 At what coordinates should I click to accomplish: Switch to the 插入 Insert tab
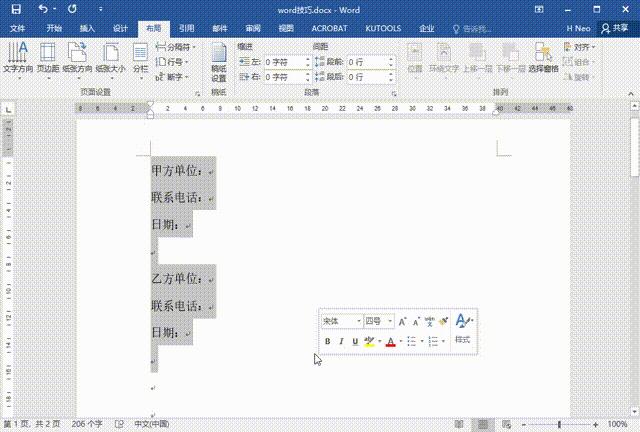87,28
